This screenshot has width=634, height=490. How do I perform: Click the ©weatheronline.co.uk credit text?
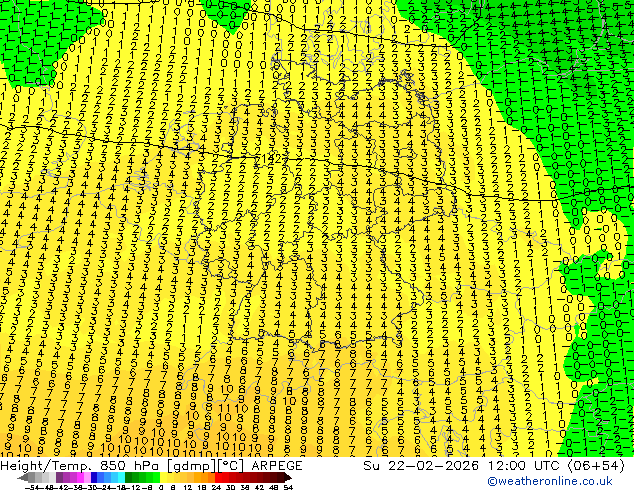[550, 481]
